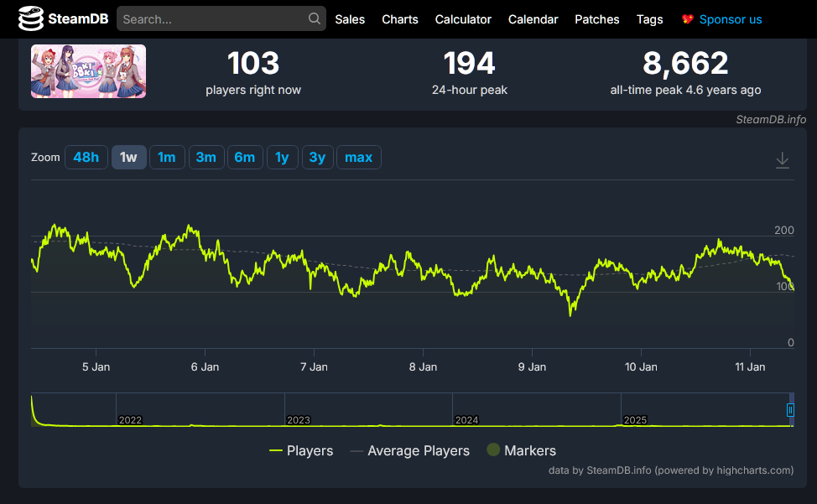Viewport: 817px width, 504px height.
Task: Click the 2024 label in navigator
Action: click(x=466, y=419)
